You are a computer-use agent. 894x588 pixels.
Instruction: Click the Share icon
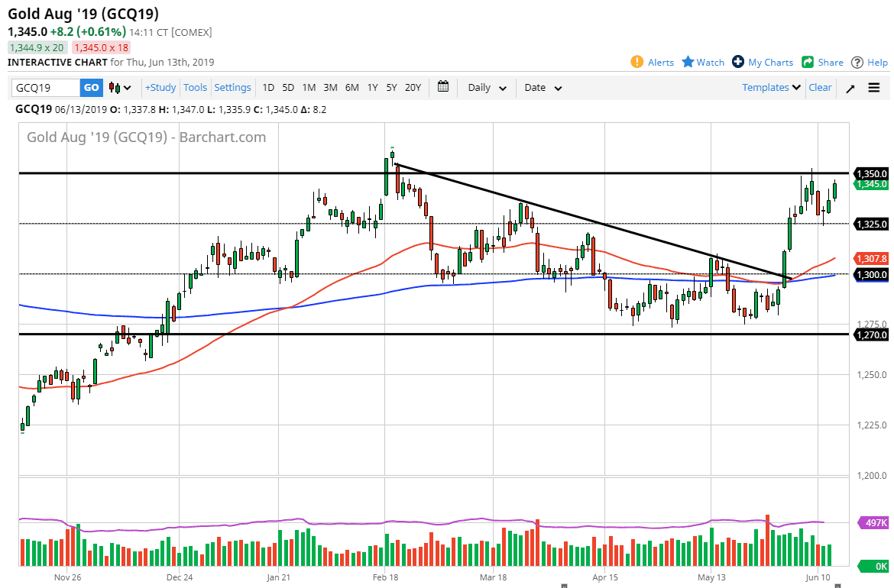coord(808,62)
